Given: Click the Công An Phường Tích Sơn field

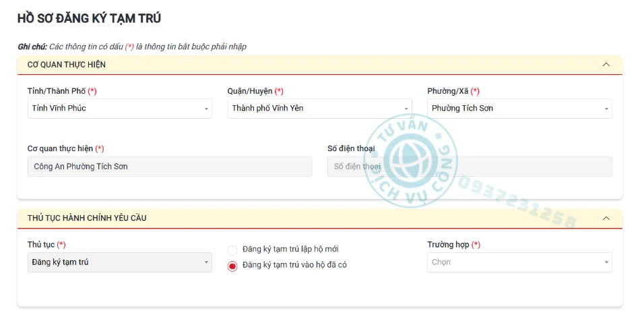Looking at the screenshot, I should (x=170, y=167).
